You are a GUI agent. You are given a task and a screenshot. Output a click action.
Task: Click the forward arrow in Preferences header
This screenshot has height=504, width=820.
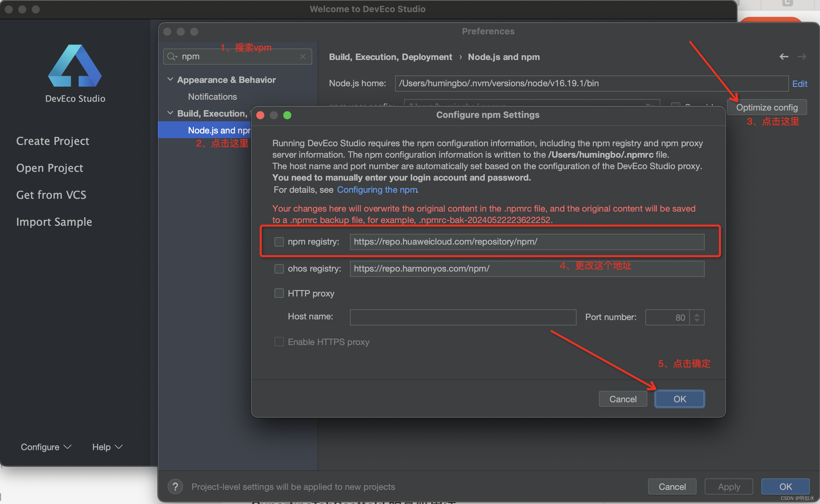tap(802, 57)
